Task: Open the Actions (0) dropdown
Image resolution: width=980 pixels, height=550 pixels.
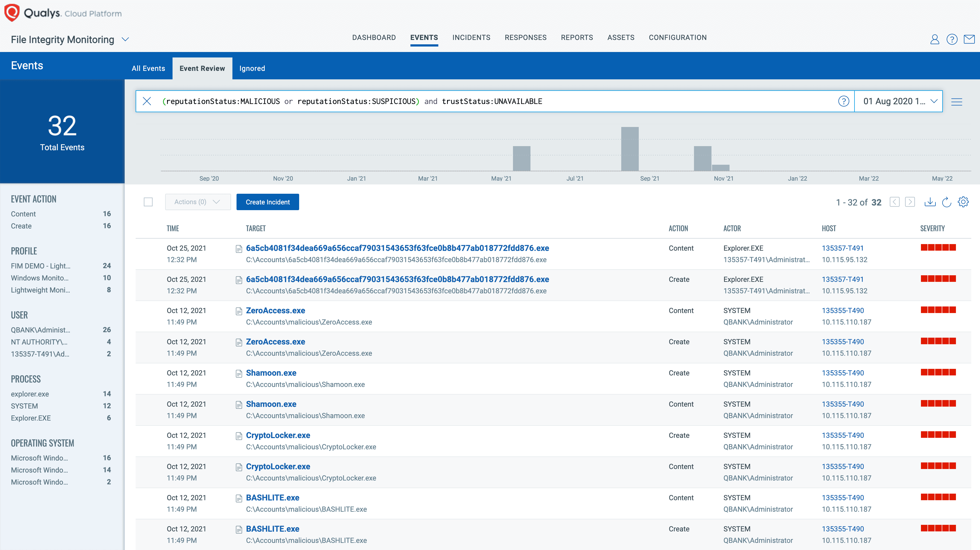Action: (x=198, y=202)
